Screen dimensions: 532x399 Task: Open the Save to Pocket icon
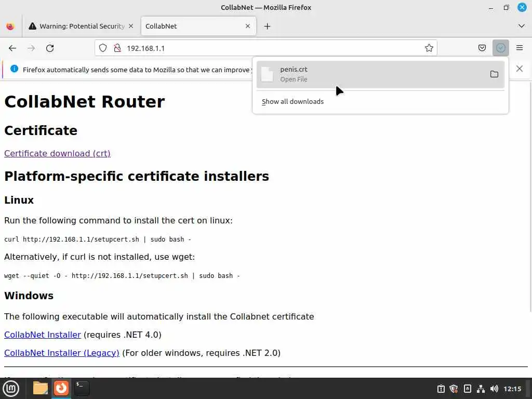pyautogui.click(x=482, y=48)
